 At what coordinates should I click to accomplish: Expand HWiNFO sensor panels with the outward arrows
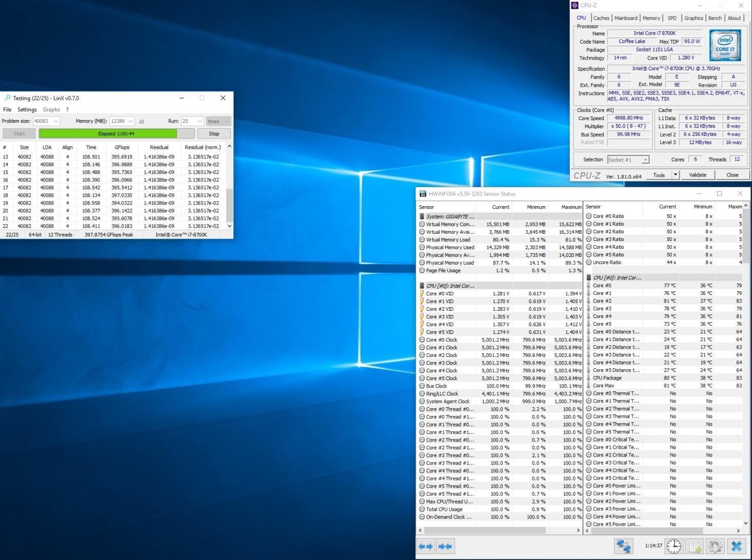point(426,547)
